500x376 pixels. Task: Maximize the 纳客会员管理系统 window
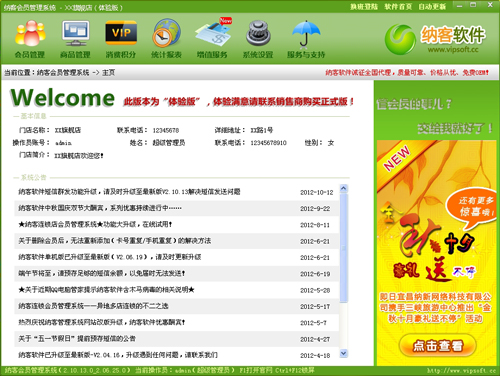(473, 5)
